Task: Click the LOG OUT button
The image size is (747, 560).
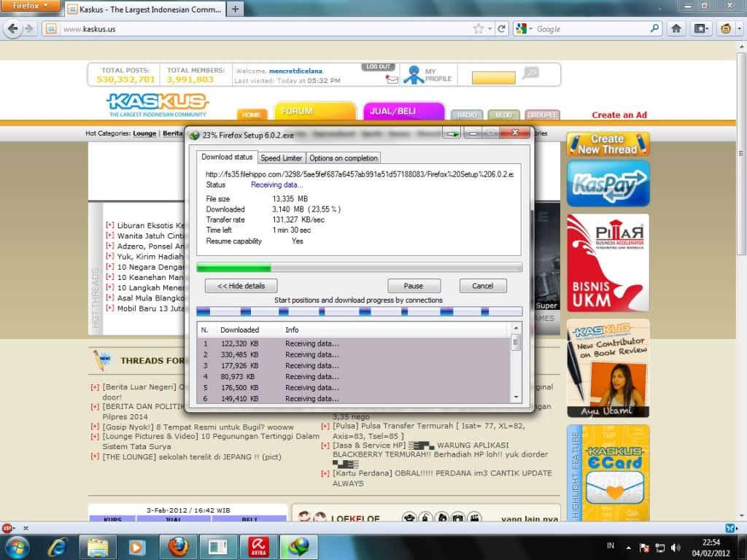Action: [x=379, y=66]
